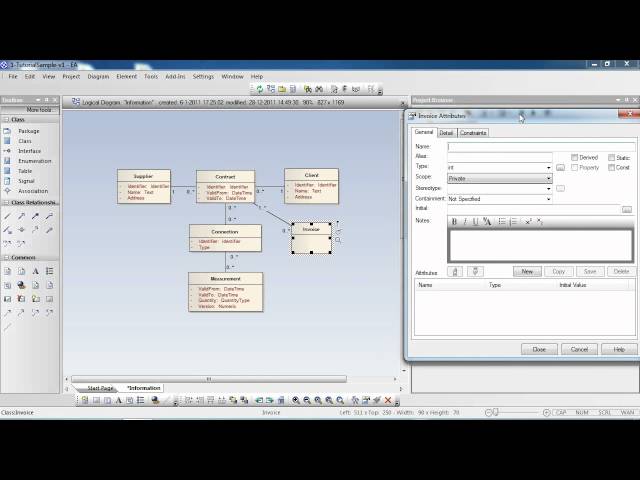This screenshot has height=480, width=640.
Task: Open the Diagram menu
Action: (98, 76)
